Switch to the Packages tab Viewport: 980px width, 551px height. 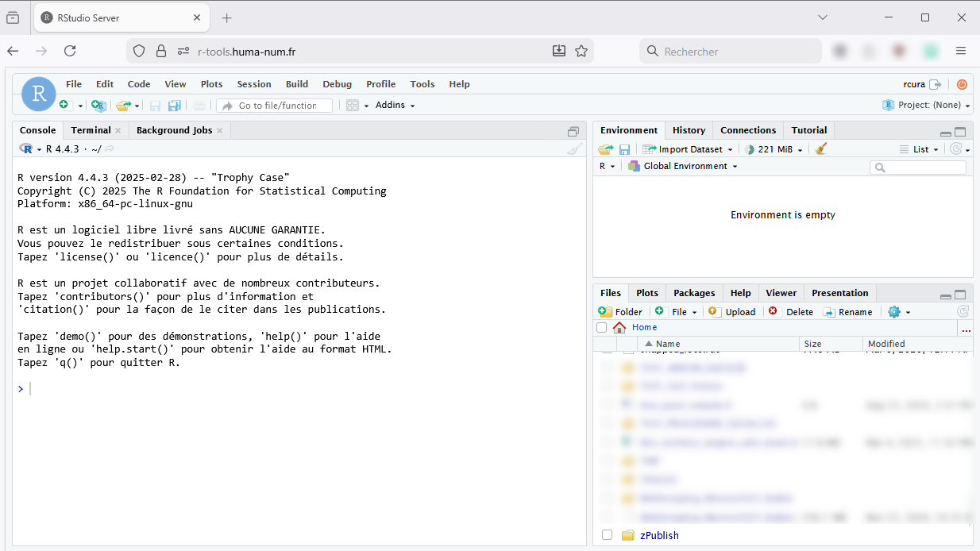(x=694, y=293)
